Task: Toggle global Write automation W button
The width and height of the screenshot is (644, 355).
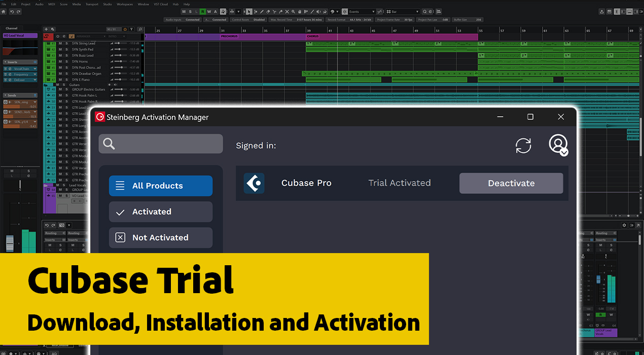Action: pyautogui.click(x=209, y=12)
